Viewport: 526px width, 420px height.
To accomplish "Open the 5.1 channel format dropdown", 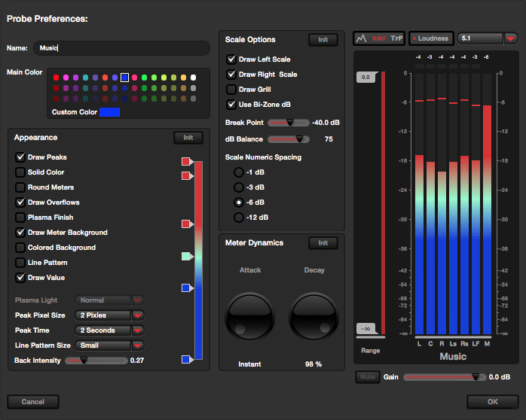I will [x=488, y=38].
